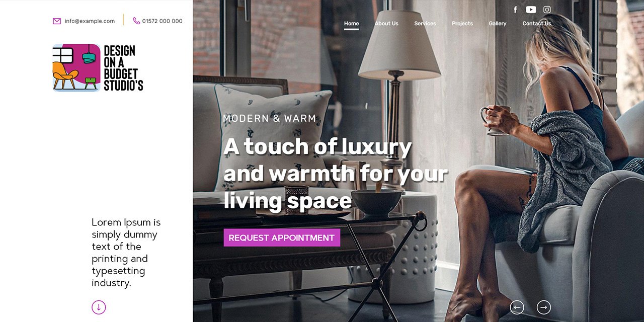Click the purple phone handset icon
The image size is (644, 322).
[x=136, y=21]
